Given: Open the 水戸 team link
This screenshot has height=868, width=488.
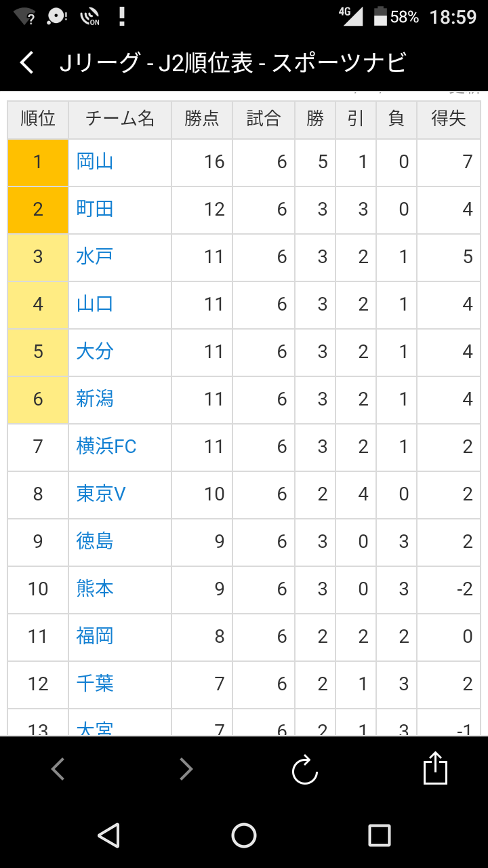Looking at the screenshot, I should (95, 257).
